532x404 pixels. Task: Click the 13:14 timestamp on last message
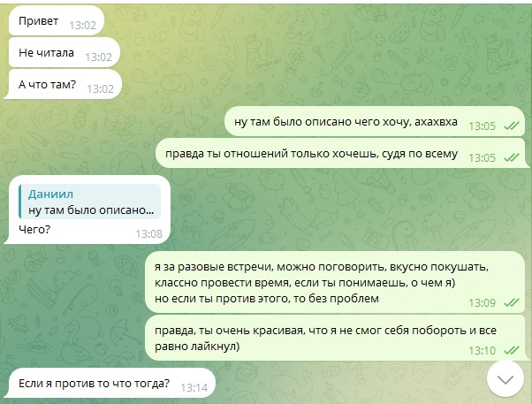point(194,388)
